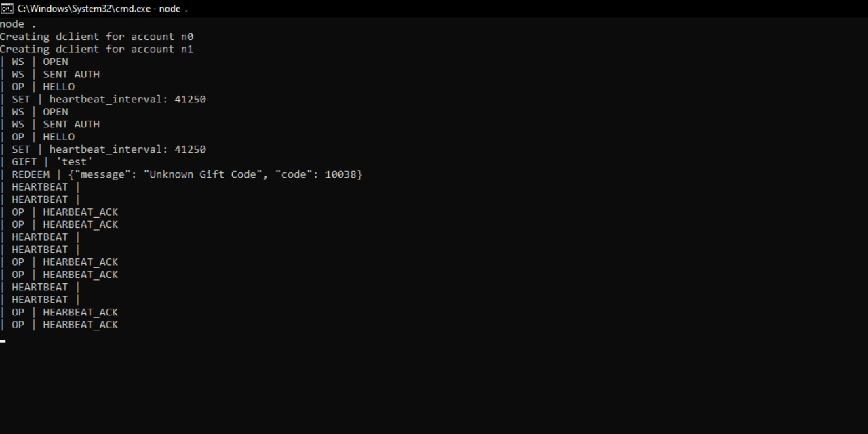868x434 pixels.
Task: Click the first 'OP | HELLO' line
Action: coord(43,87)
